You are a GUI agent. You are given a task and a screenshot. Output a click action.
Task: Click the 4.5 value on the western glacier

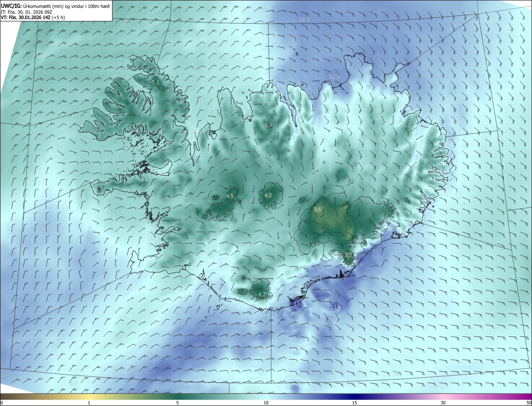[x=230, y=196]
